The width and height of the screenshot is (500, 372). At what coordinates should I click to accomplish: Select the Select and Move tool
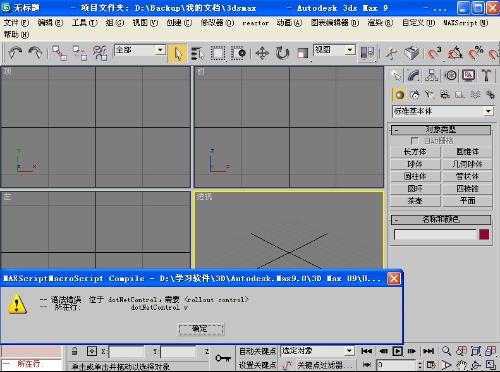(x=262, y=53)
